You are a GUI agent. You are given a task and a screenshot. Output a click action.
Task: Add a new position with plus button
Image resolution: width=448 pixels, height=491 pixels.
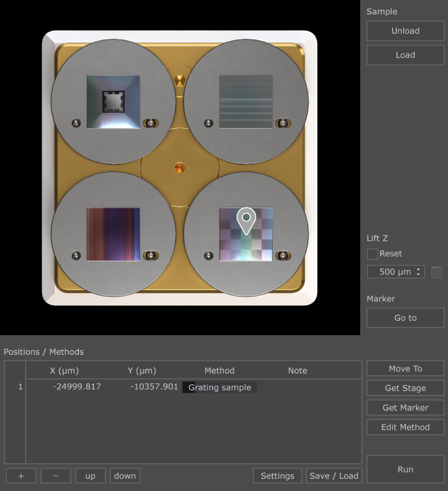coord(21,476)
